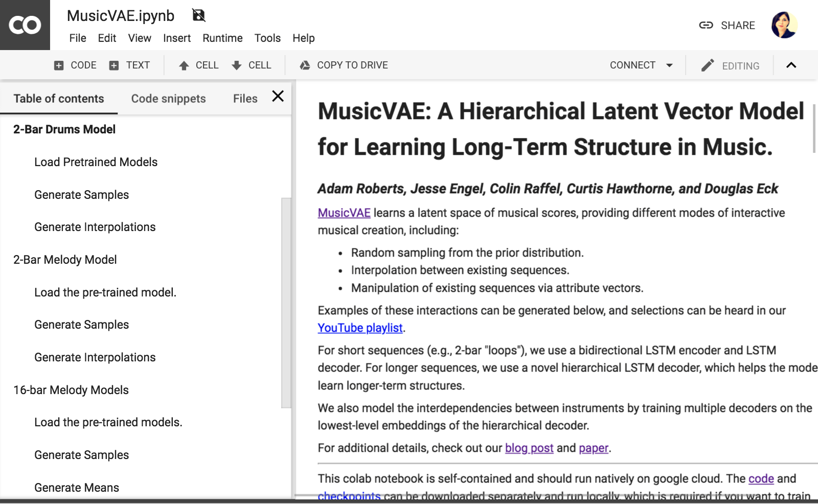
Task: Open the YouTube playlist link
Action: [360, 328]
